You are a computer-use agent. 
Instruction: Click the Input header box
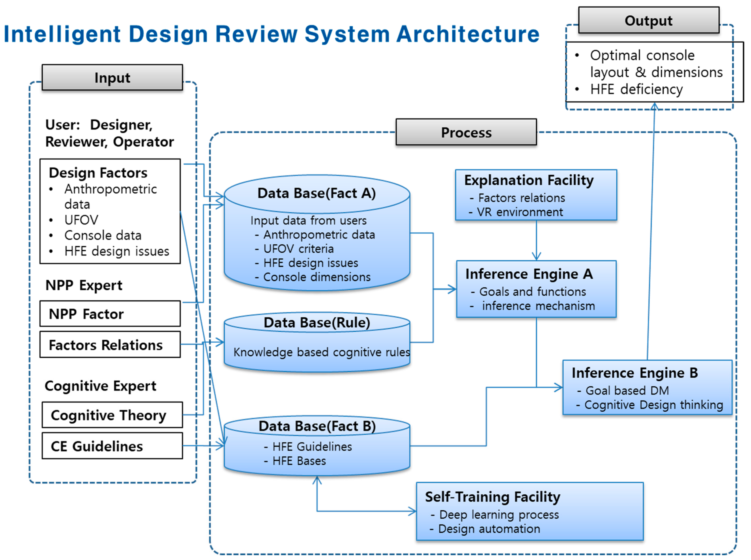[x=112, y=78]
